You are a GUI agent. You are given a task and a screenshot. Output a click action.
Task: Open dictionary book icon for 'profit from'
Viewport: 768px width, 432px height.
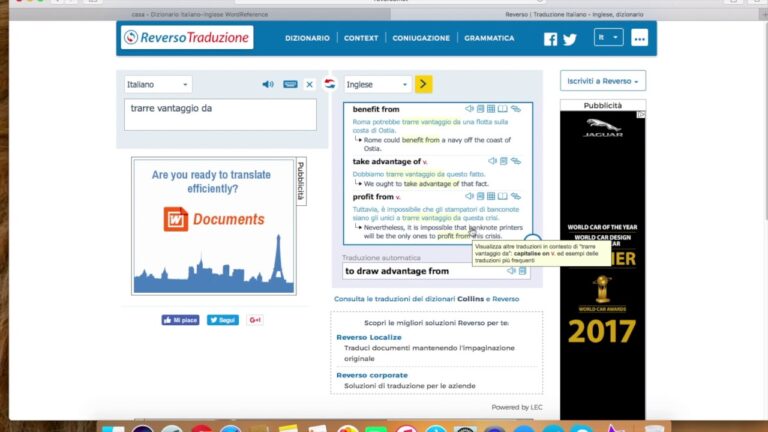[x=503, y=196]
